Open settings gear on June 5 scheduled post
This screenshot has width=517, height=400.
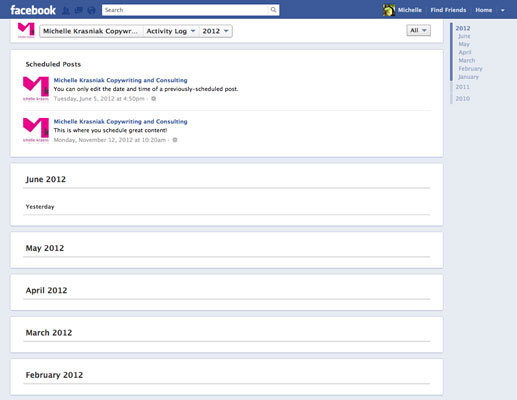click(x=154, y=99)
